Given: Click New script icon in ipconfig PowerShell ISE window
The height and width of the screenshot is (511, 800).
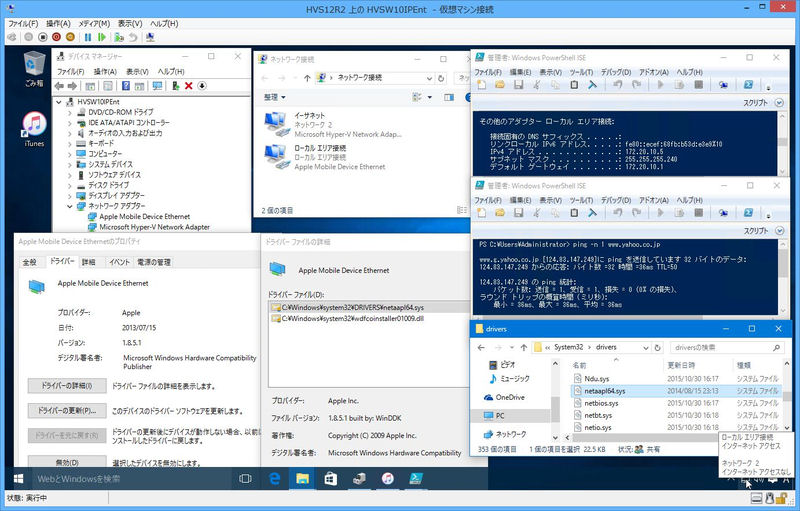Looking at the screenshot, I should [481, 85].
